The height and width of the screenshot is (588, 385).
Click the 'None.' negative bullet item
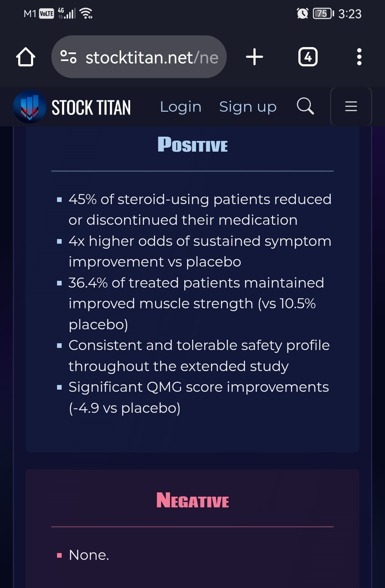pyautogui.click(x=89, y=555)
